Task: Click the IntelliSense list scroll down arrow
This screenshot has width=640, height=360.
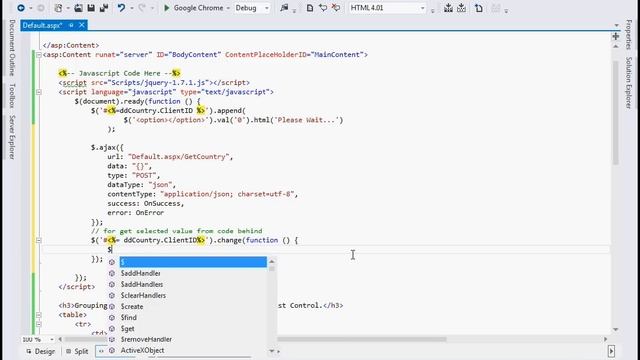Action: coord(272,351)
